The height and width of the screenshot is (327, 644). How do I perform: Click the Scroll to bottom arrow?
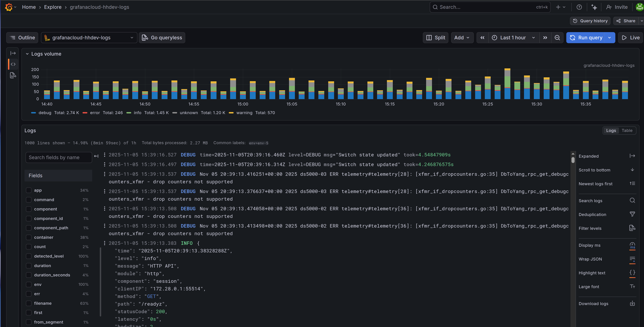click(632, 170)
